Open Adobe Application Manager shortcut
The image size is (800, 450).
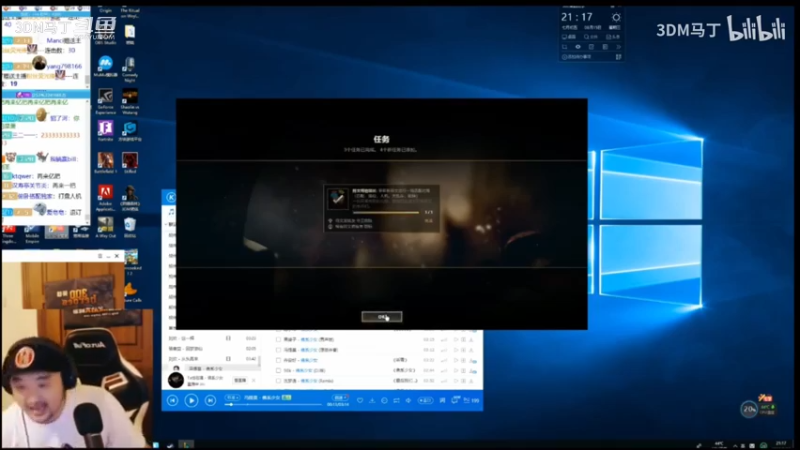coord(105,198)
